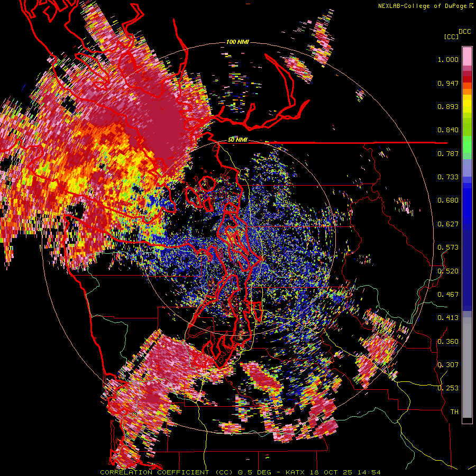Click the 0.947 legend value
The image size is (476, 476).
point(448,83)
